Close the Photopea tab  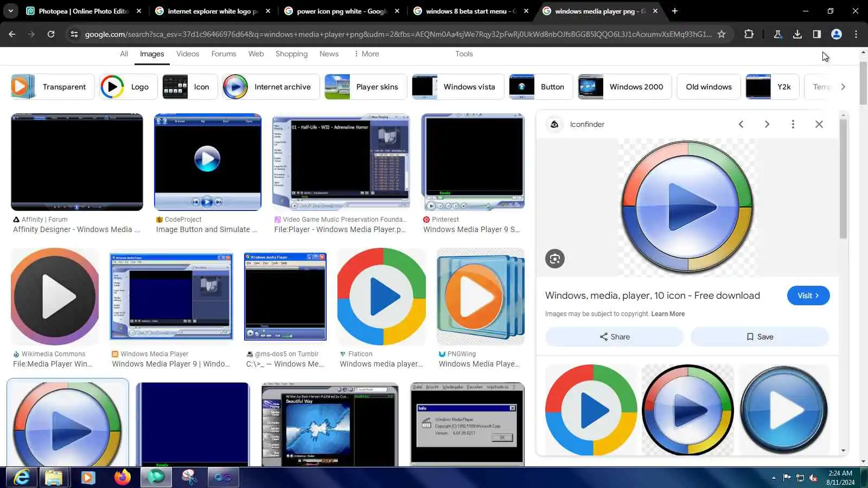tap(139, 11)
